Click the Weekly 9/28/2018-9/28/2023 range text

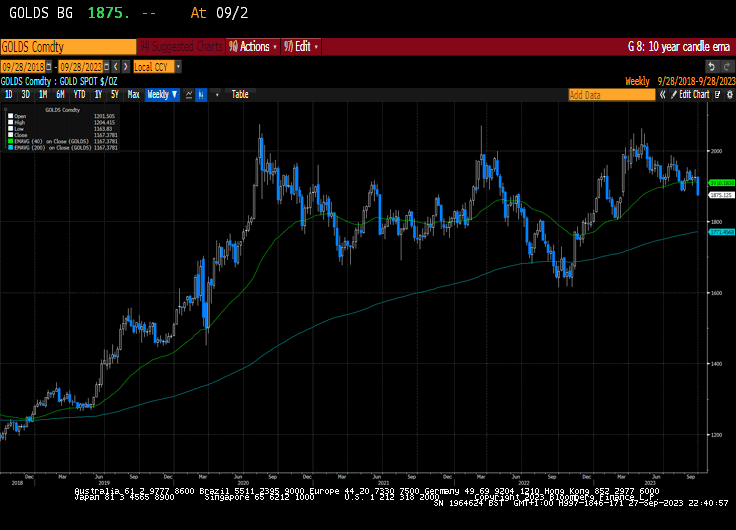[x=680, y=81]
